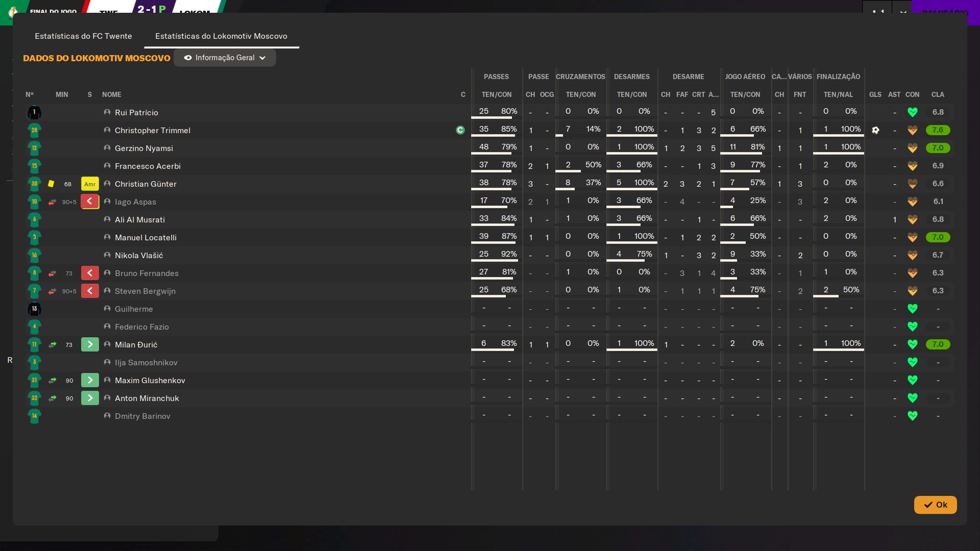Screen dimensions: 980x551
Task: Click Guilherme's goalkeeper shirt number 13 icon
Action: pos(34,309)
